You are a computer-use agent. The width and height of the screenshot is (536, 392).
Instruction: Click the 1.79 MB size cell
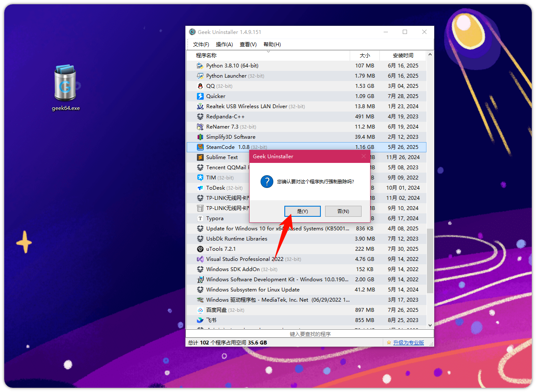[365, 76]
